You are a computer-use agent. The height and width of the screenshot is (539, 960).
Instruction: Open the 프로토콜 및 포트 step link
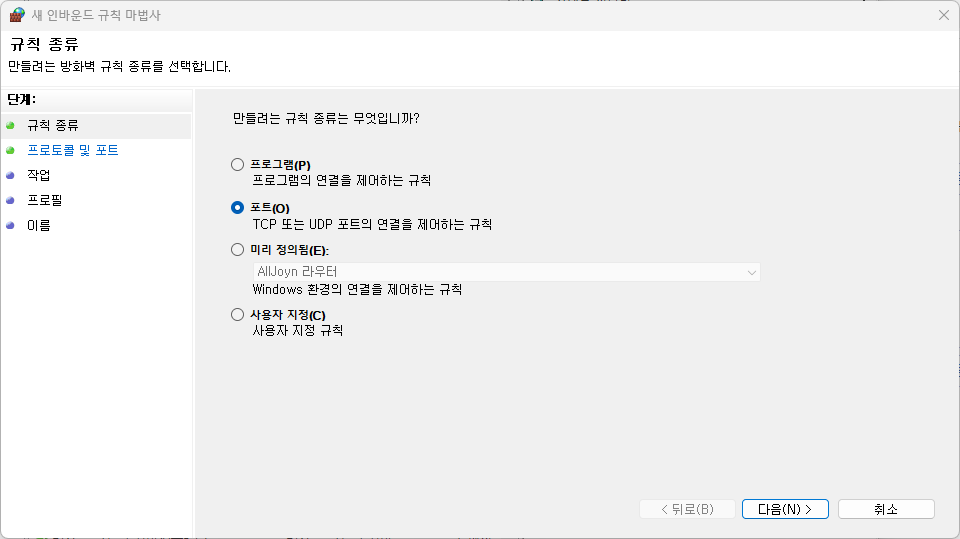73,150
